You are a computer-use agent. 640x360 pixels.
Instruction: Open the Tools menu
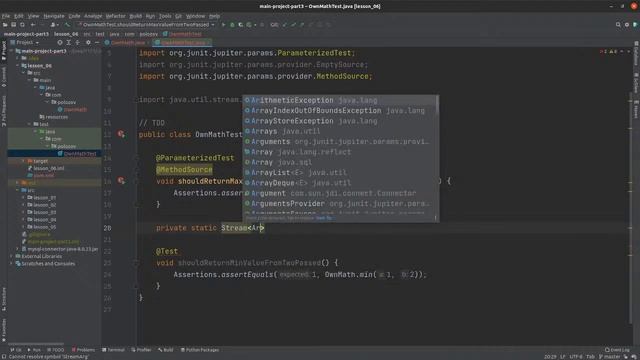pos(165,16)
